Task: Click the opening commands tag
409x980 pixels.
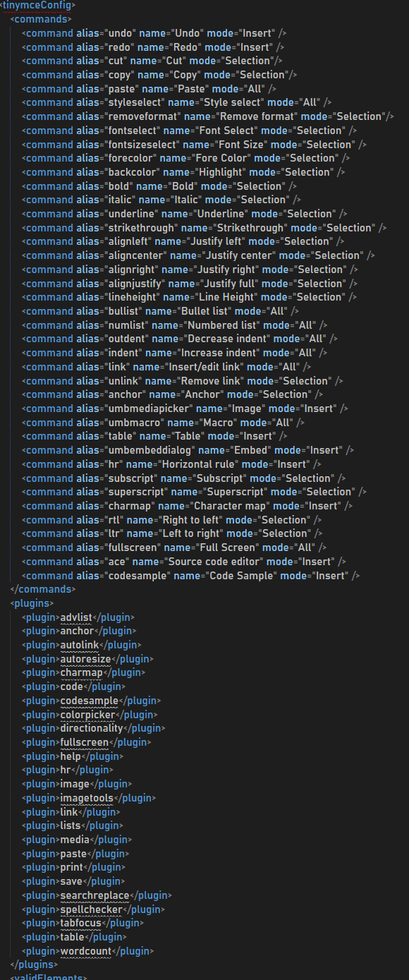Action: (x=41, y=19)
